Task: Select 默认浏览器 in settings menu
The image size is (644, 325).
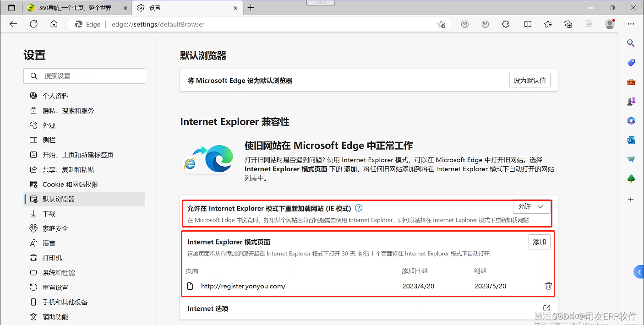Action: pos(84,199)
